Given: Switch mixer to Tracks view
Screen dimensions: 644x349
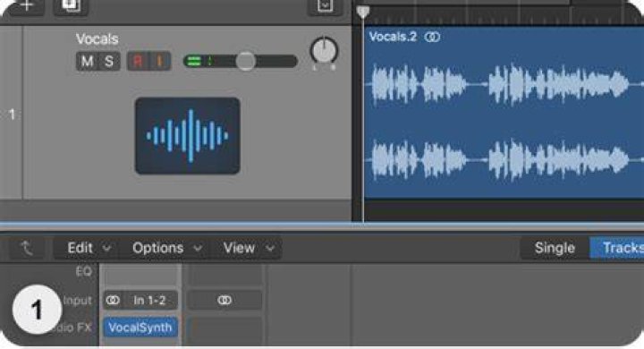Looking at the screenshot, I should 618,248.
